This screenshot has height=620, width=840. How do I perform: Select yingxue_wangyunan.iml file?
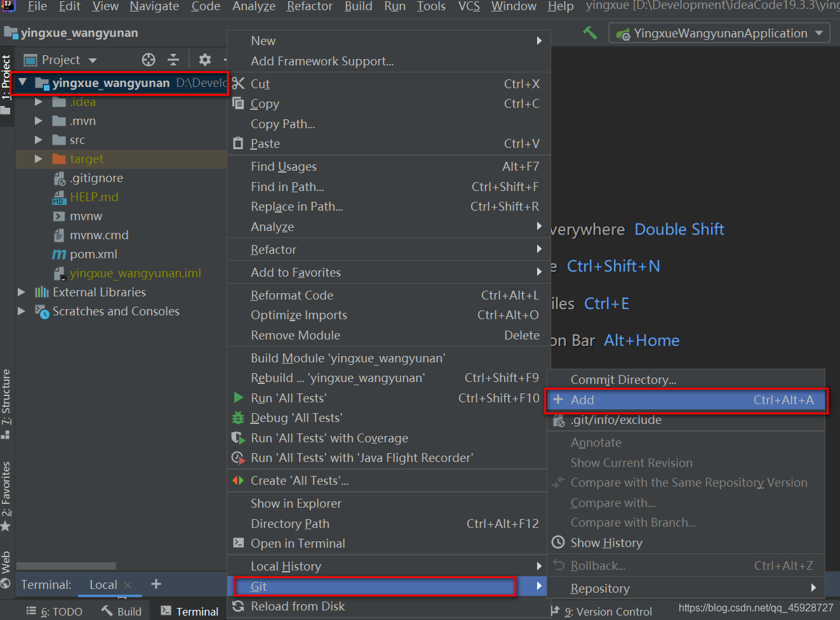[135, 273]
